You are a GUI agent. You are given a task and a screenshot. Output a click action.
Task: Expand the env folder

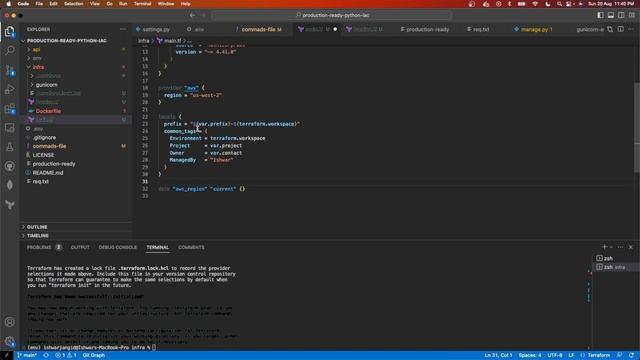(x=76, y=58)
